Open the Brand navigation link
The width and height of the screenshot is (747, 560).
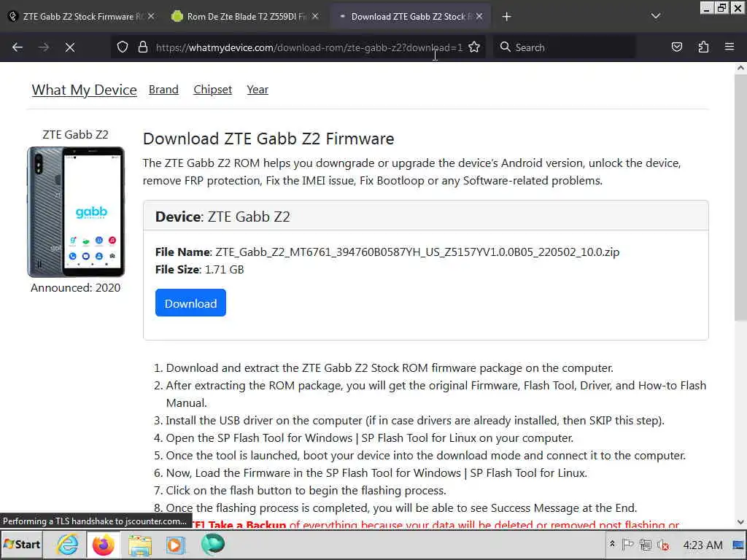[163, 90]
